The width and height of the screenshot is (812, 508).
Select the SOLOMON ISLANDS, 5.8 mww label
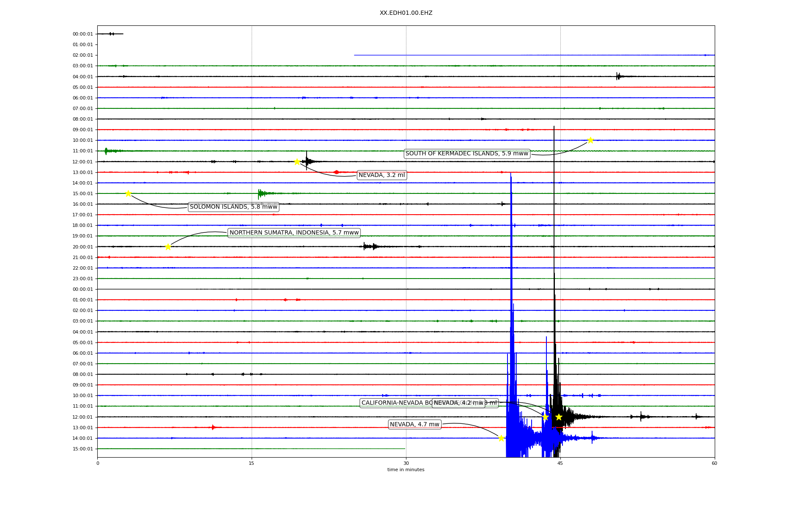click(x=233, y=207)
